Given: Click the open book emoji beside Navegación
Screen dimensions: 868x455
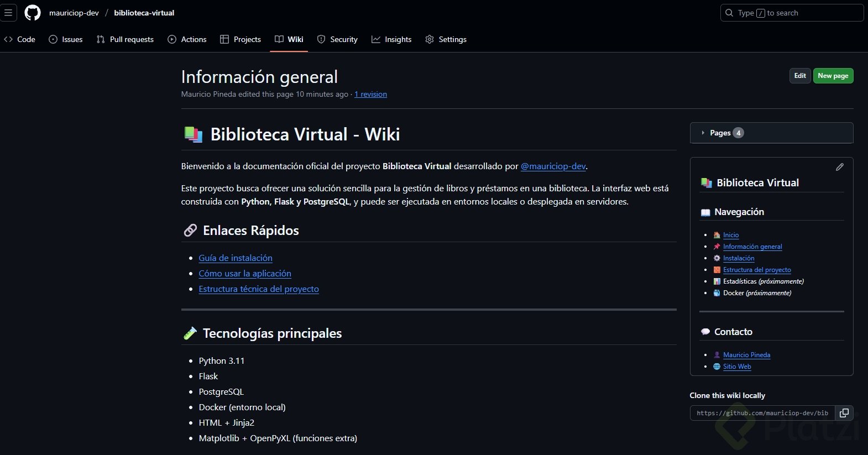Looking at the screenshot, I should (x=705, y=212).
